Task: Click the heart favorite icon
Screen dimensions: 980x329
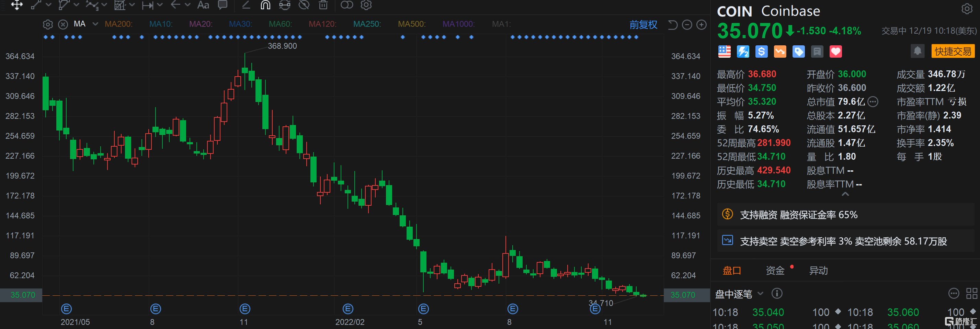Action: pos(835,52)
